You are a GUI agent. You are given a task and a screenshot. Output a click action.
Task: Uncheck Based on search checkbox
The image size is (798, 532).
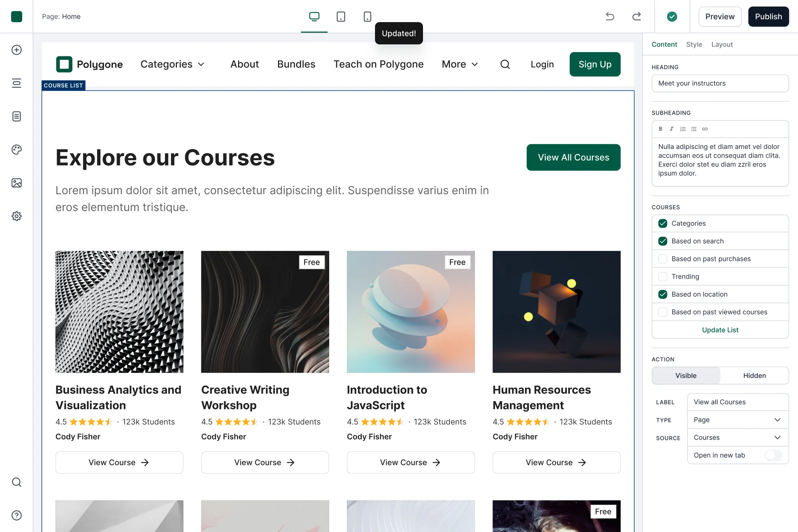(x=663, y=241)
